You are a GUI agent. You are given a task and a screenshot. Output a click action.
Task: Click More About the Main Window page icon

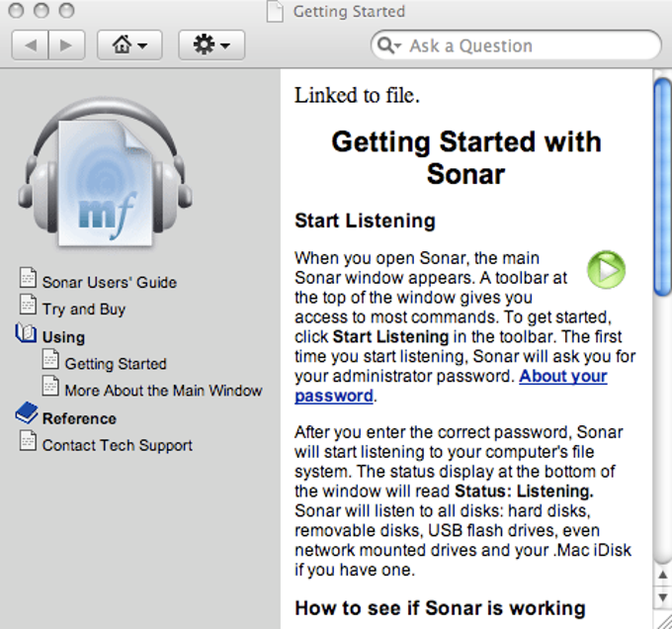point(50,386)
